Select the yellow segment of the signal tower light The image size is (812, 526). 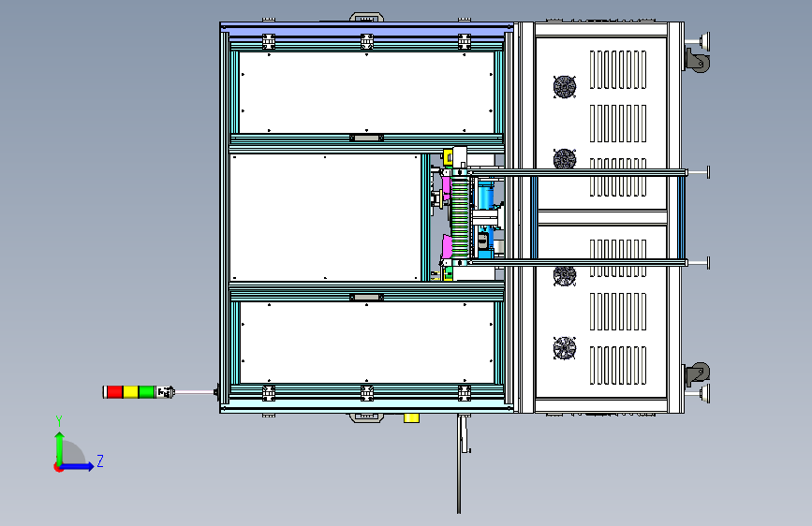130,392
